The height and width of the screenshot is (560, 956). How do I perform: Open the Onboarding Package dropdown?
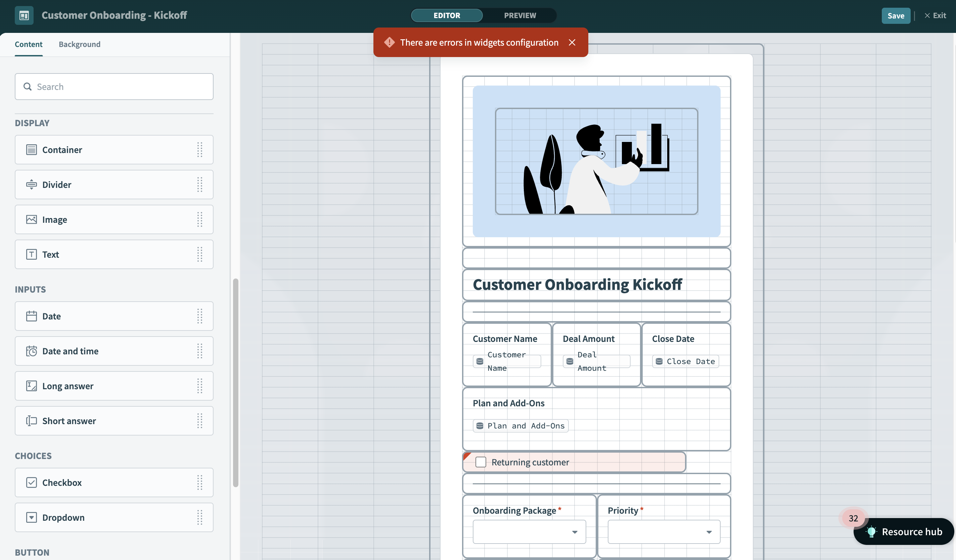pos(529,531)
